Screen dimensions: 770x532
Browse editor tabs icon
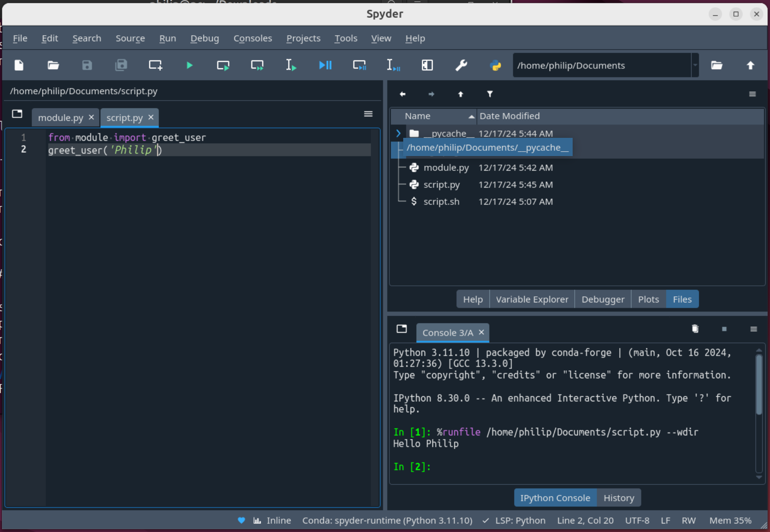(17, 114)
